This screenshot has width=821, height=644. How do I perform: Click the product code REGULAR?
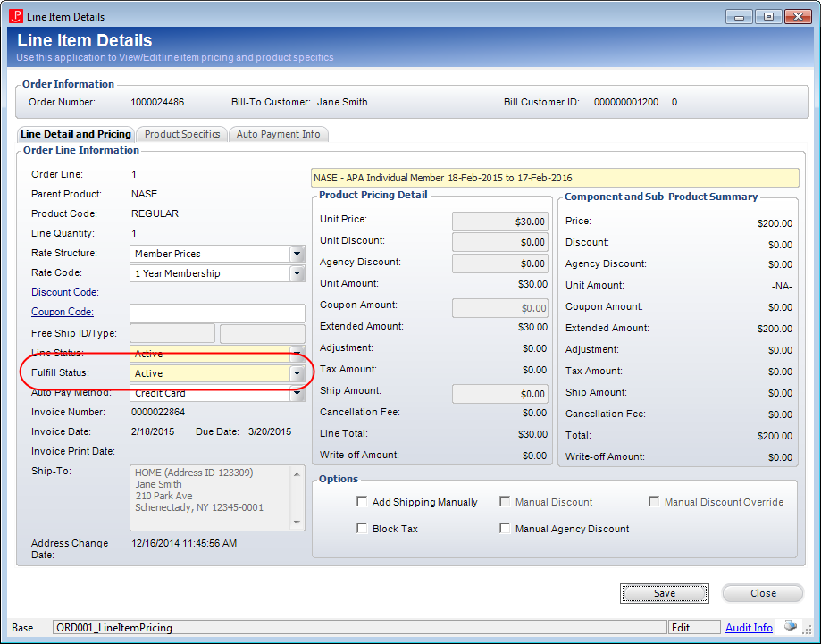tap(155, 213)
